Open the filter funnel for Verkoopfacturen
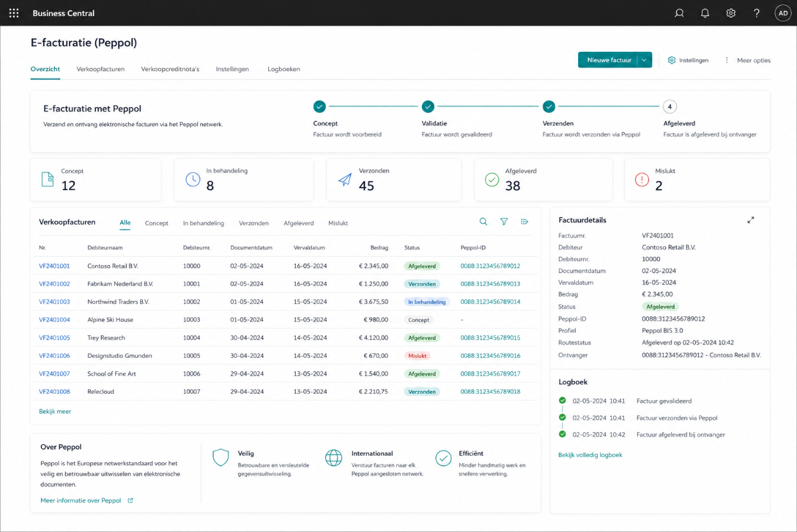The image size is (797, 532). [x=504, y=222]
